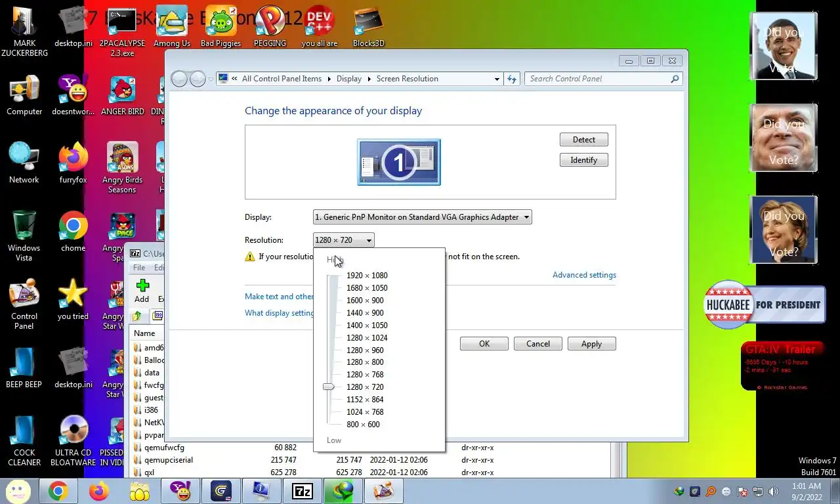Open the Display monitor dropdown
The height and width of the screenshot is (504, 840).
coord(422,217)
